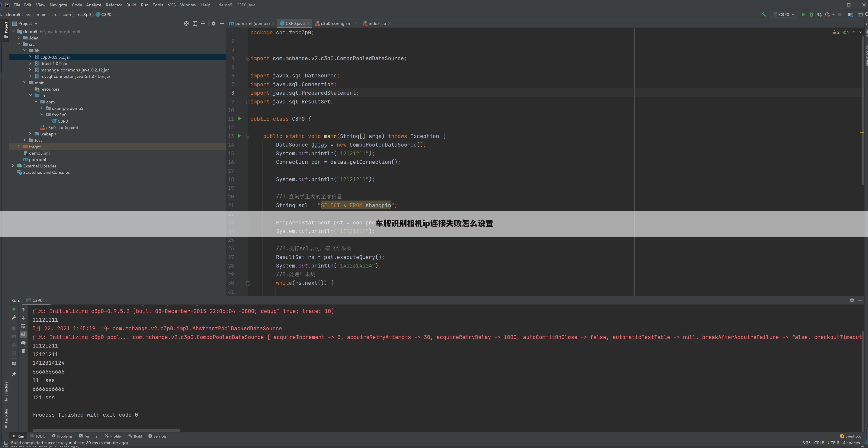The image size is (868, 448).
Task: Collapse the demo5 root folder
Action: [x=13, y=31]
